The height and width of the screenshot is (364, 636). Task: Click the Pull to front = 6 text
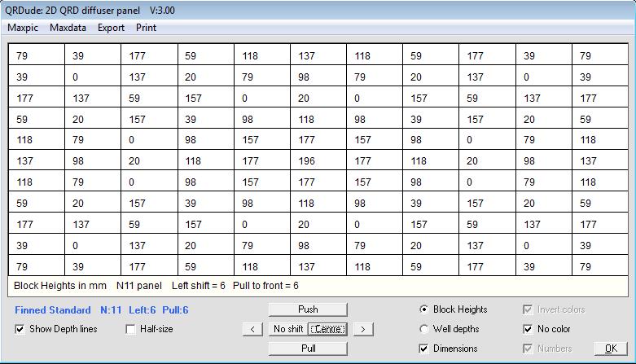[x=265, y=286]
